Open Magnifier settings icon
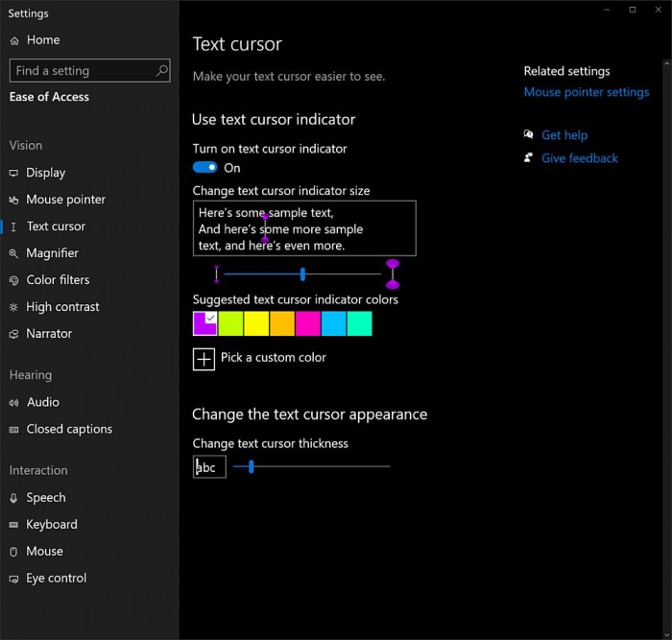Viewport: 672px width, 640px height. pyautogui.click(x=14, y=253)
